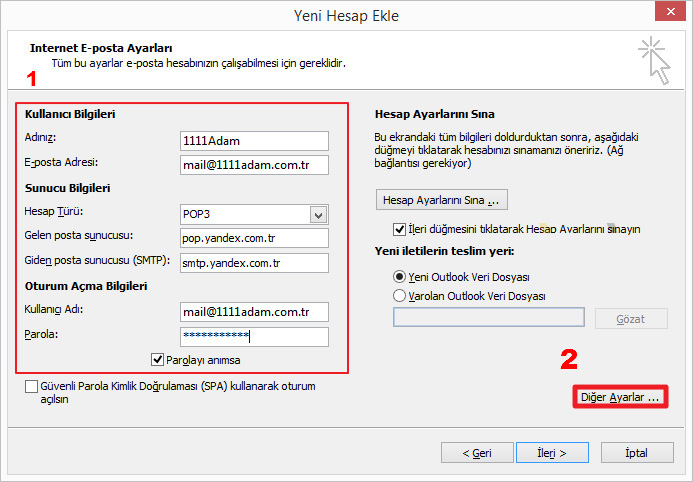Select Varolan Outlook Veri Dosyası radio option
693x482 pixels.
(x=400, y=296)
